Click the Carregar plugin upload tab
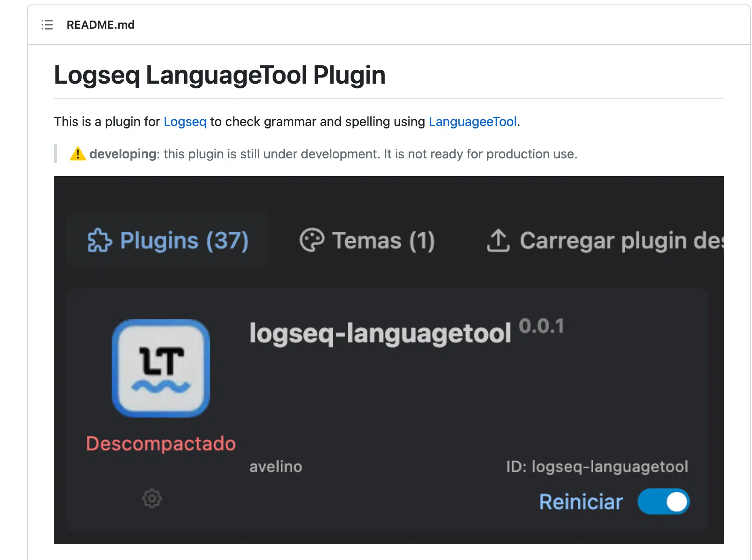The image size is (752, 560). click(x=605, y=240)
